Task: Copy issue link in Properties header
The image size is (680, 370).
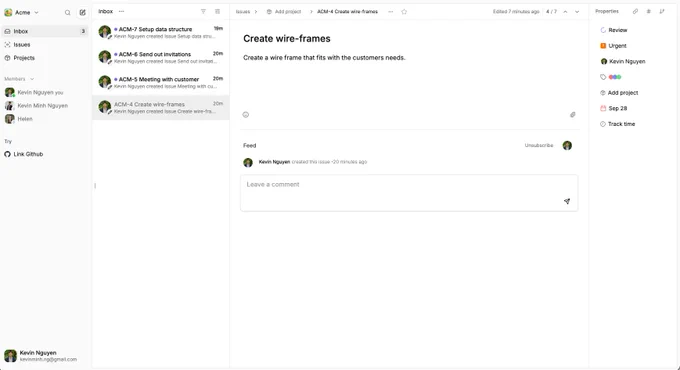Action: coord(635,11)
